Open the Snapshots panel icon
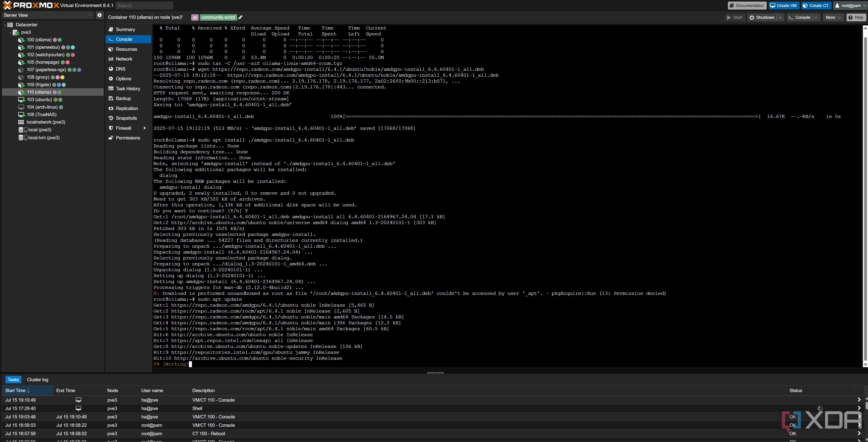Image resolution: width=868 pixels, height=442 pixels. (111, 118)
